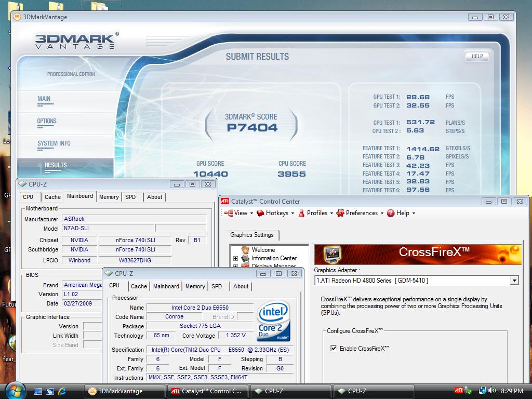Expand the Information Center tree node
This screenshot has height=399, width=532.
point(235,259)
